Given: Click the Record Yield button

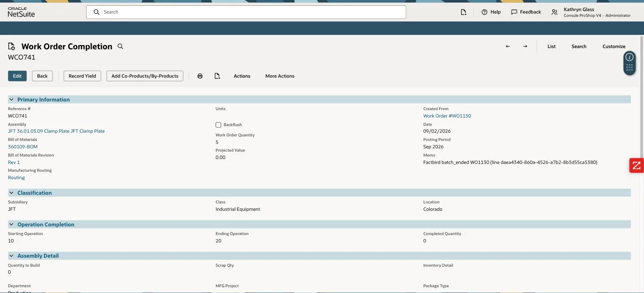Looking at the screenshot, I should (82, 76).
